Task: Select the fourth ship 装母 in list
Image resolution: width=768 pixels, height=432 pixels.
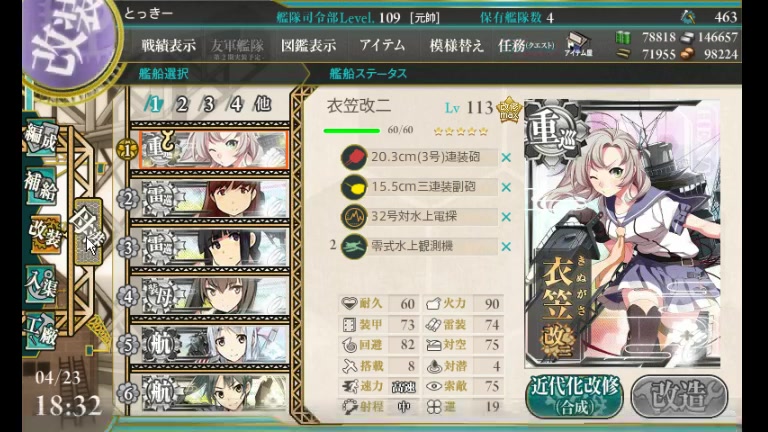Action: [214, 295]
